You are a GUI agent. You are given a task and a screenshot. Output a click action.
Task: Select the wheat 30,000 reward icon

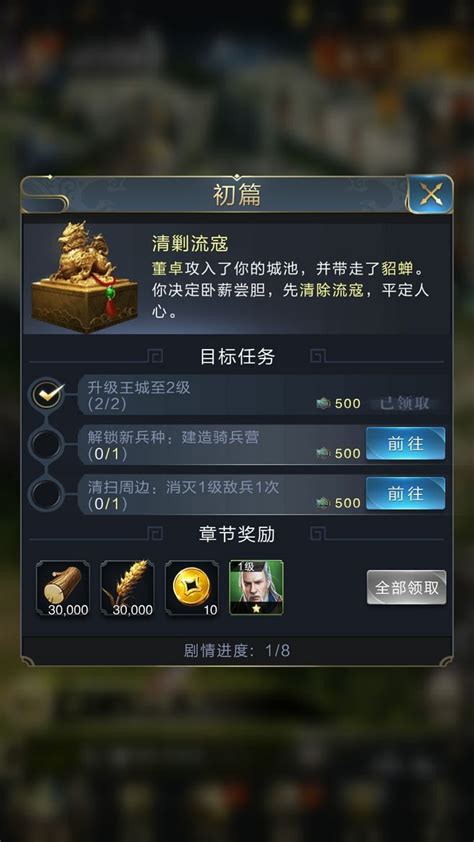(127, 587)
